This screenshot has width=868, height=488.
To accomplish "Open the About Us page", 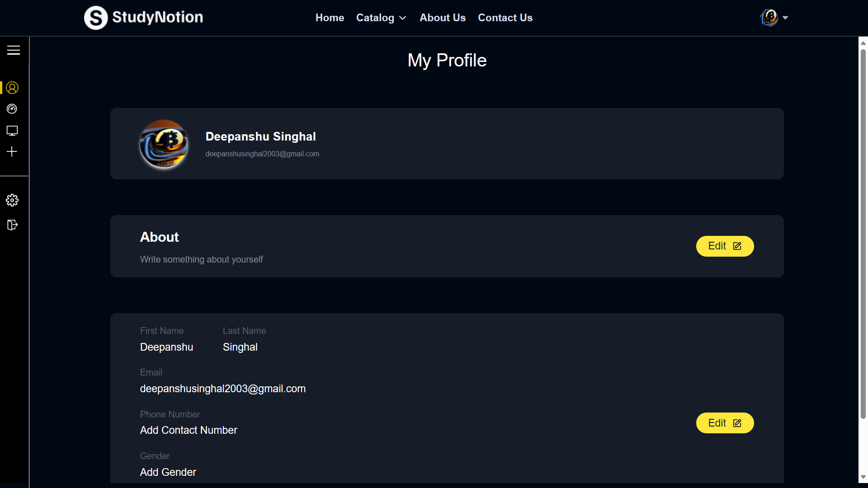I will coord(442,18).
